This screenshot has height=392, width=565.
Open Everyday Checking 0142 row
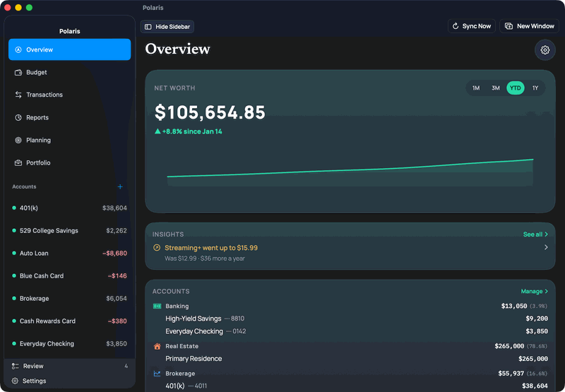coord(350,331)
